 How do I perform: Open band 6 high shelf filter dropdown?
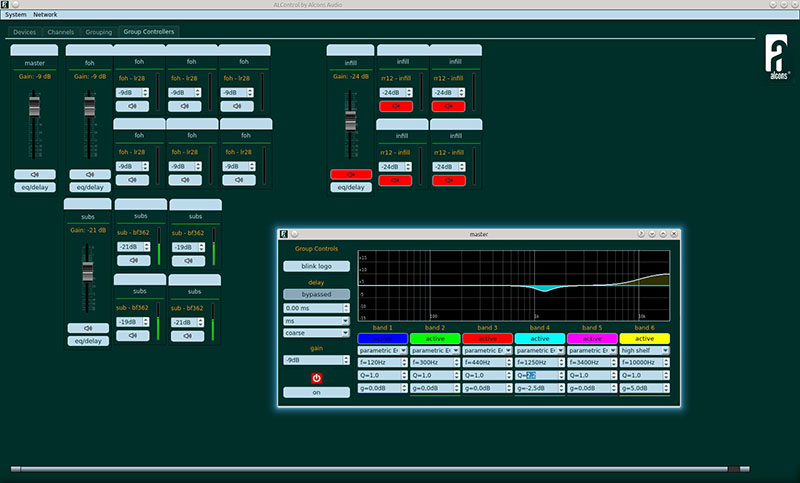(x=644, y=351)
